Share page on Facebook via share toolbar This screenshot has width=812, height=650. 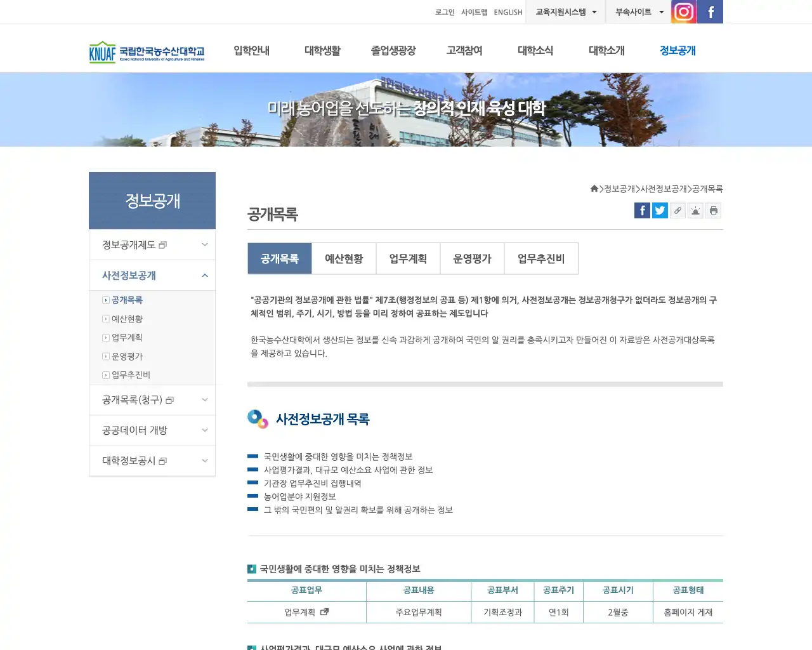(x=642, y=211)
